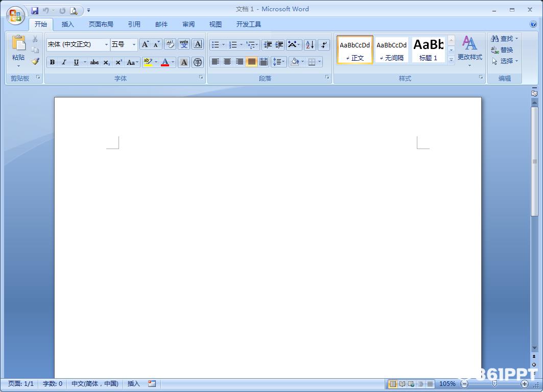Viewport: 543px width, 392px height.
Task: Click 字数: 0 word count
Action: 52,384
